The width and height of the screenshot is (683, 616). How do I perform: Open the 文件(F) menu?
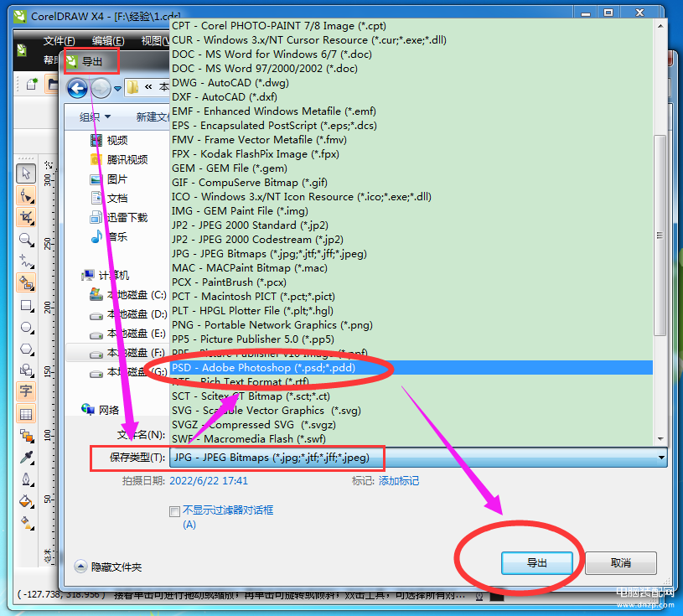[x=59, y=41]
